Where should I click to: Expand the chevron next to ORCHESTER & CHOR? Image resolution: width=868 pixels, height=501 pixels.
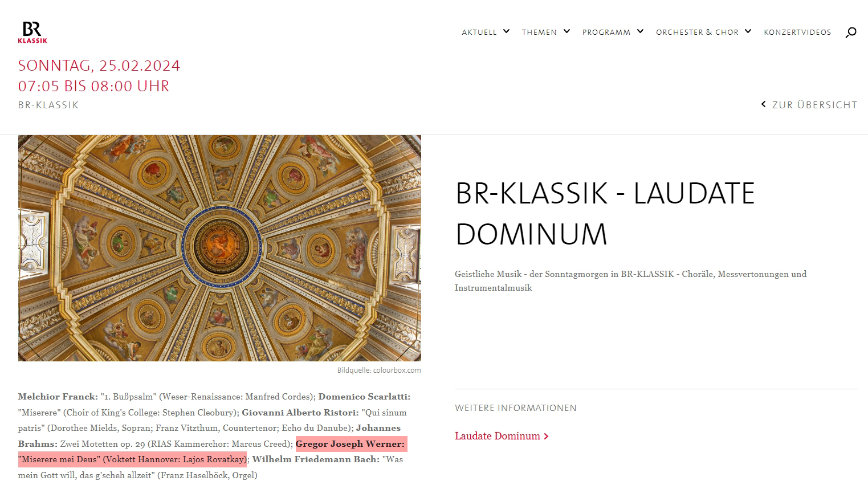(x=748, y=31)
